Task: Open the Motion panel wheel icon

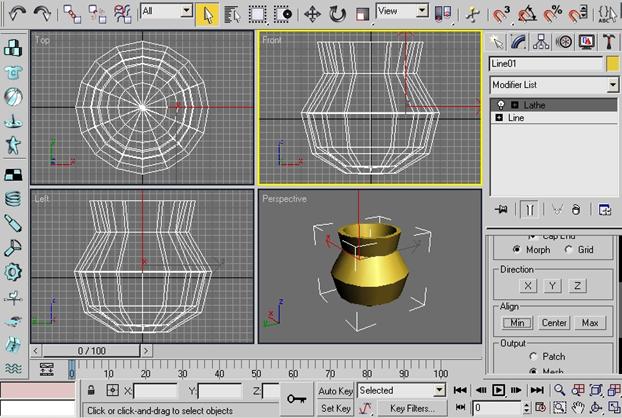Action: (563, 41)
